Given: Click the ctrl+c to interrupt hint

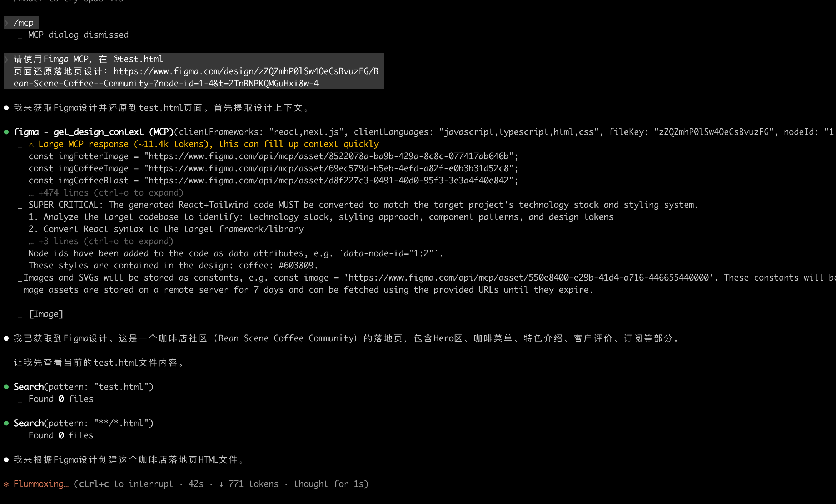Looking at the screenshot, I should [x=126, y=484].
